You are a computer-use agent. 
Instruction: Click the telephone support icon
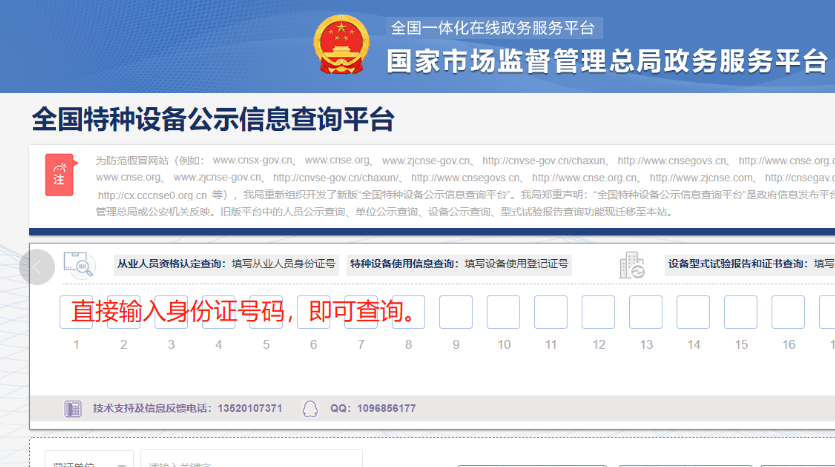(72, 408)
